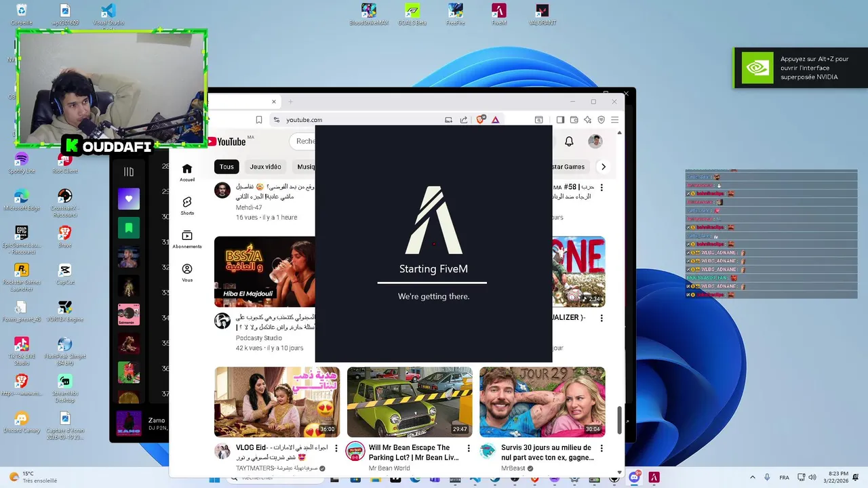
Task: Open the Microsoft Edge desktop icon
Action: point(22,200)
